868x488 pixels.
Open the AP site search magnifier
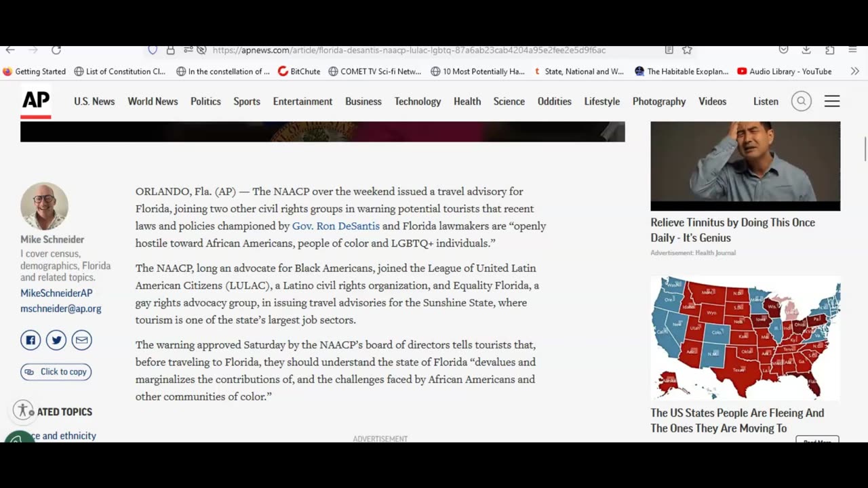tap(801, 102)
